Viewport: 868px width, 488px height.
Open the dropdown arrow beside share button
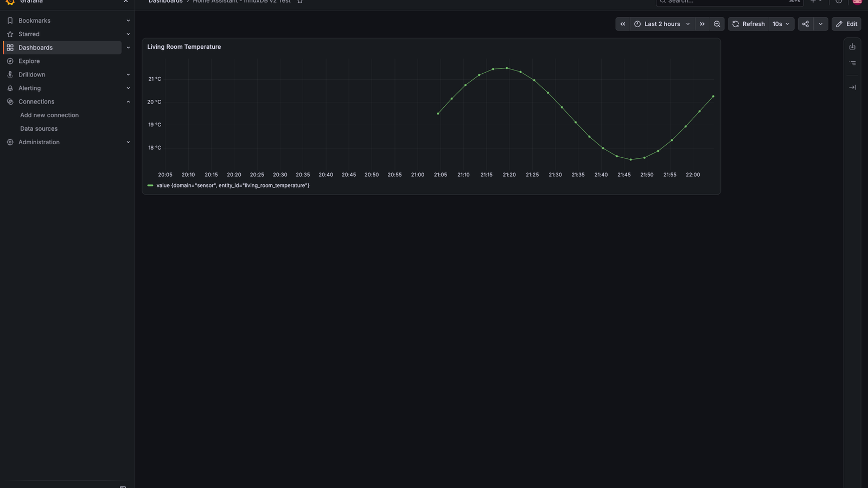tap(821, 24)
